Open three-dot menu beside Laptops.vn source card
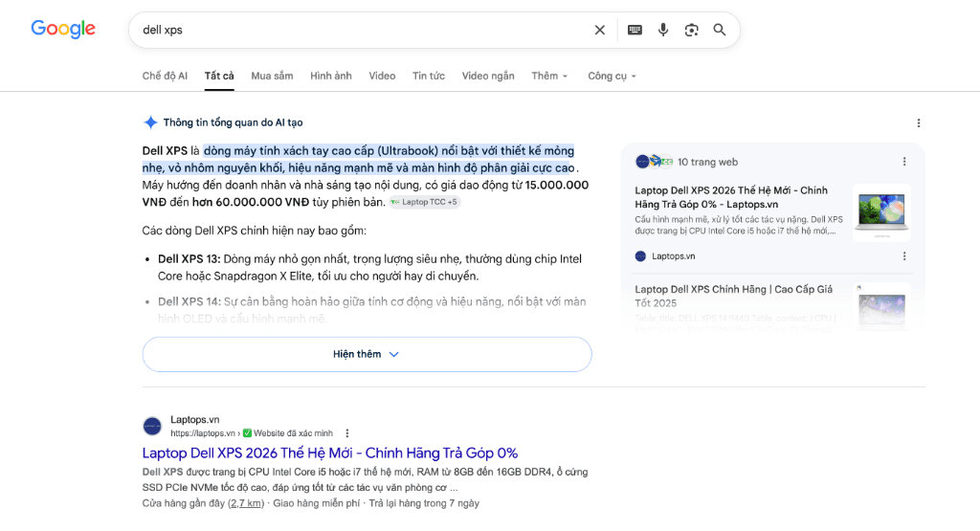 point(903,256)
